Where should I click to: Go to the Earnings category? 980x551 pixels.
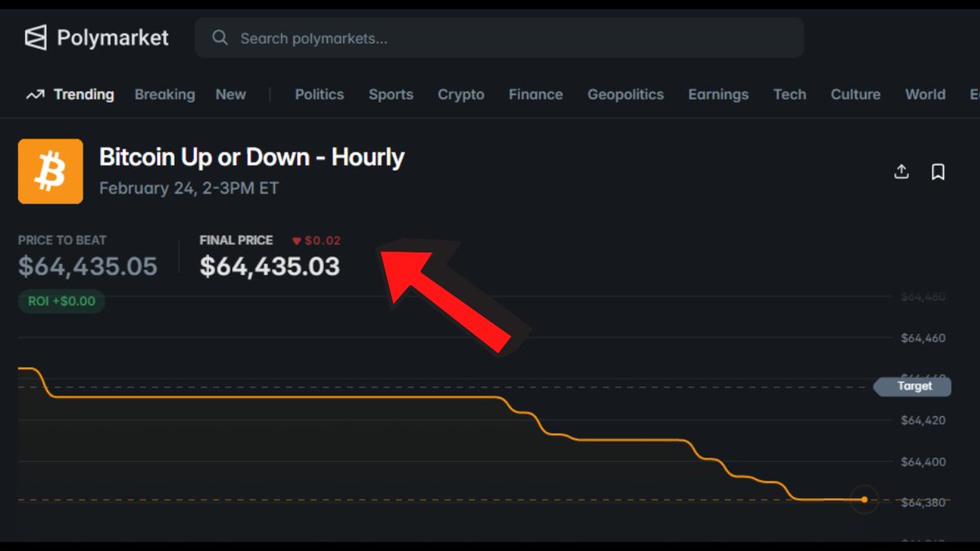click(x=718, y=95)
